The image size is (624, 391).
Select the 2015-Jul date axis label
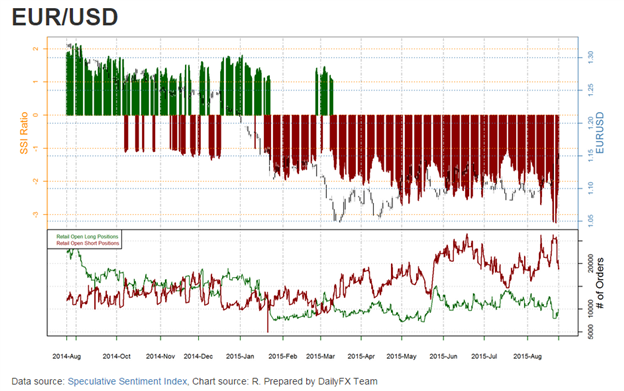484,356
